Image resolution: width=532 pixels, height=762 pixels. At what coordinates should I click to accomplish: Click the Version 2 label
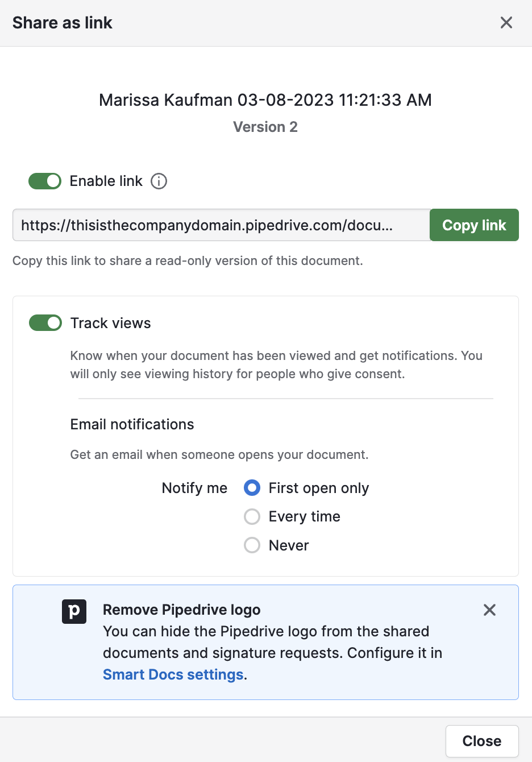(x=265, y=127)
